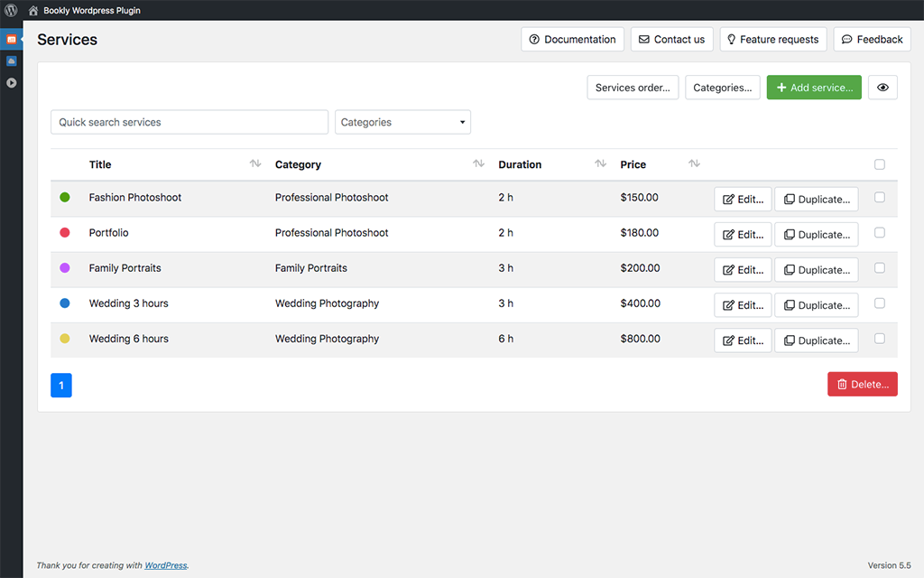This screenshot has height=578, width=924.
Task: Open the blue cloud sidebar icon
Action: [x=11, y=61]
